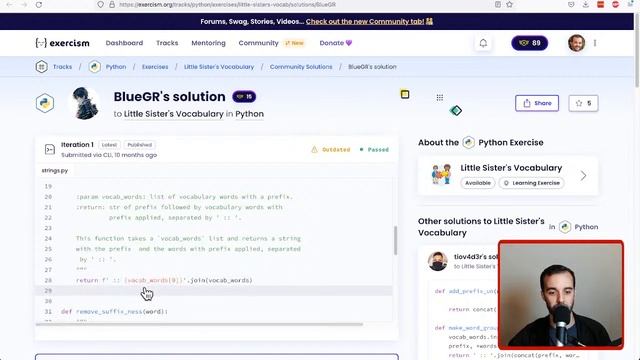Toggle reader view icon in address bar
The image size is (640, 360).
click(498, 4)
